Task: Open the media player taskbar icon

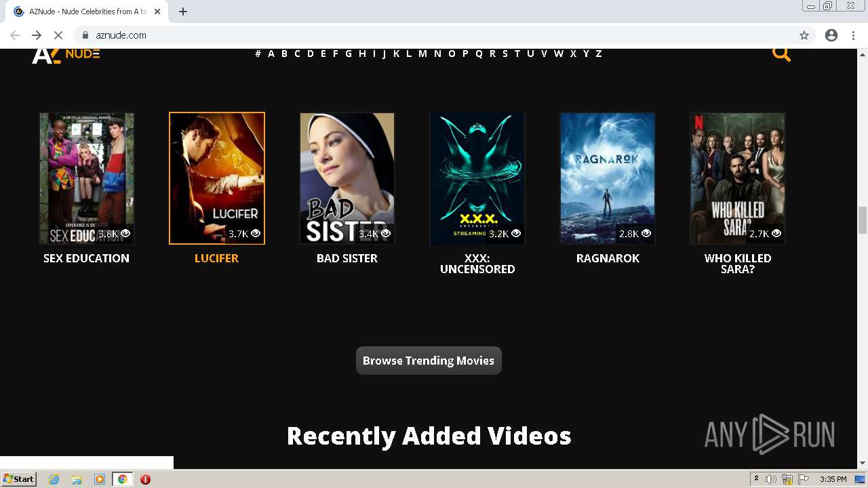Action: pyautogui.click(x=99, y=479)
